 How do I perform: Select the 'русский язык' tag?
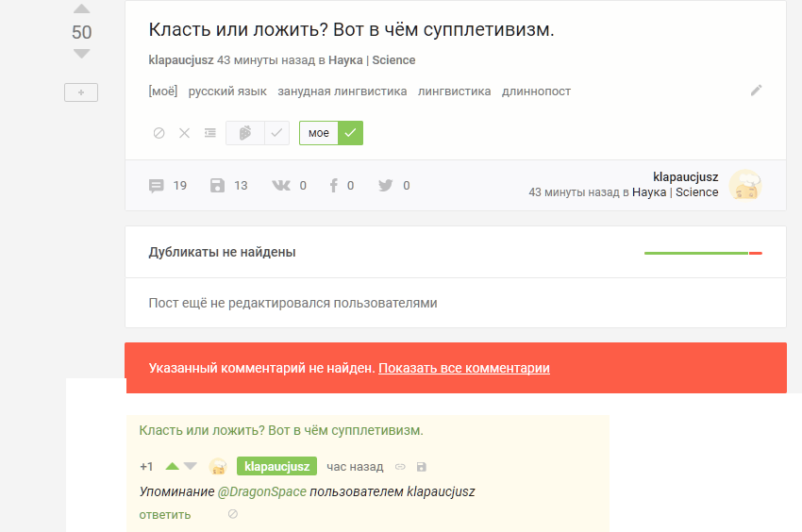point(227,91)
